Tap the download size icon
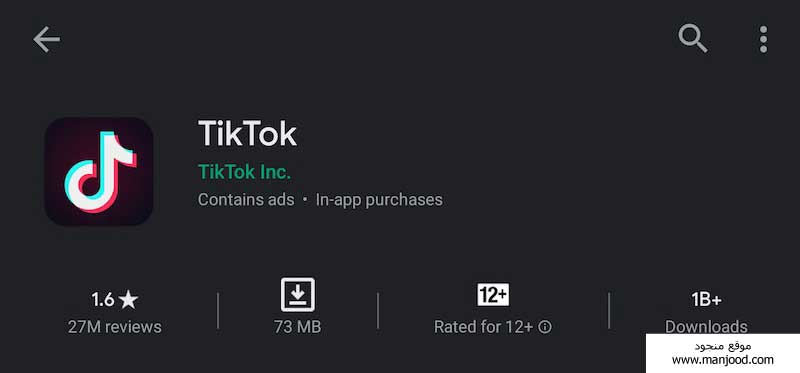Image resolution: width=800 pixels, height=373 pixels. (297, 294)
